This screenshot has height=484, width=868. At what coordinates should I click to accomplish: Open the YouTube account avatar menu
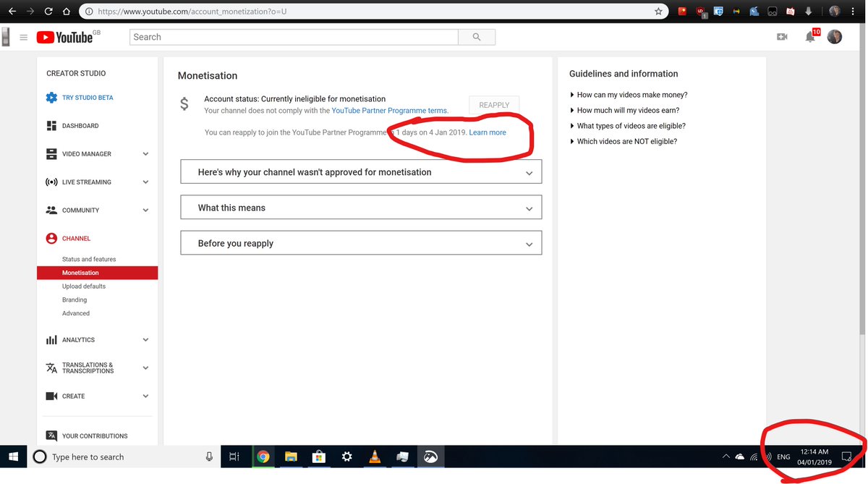click(x=835, y=37)
